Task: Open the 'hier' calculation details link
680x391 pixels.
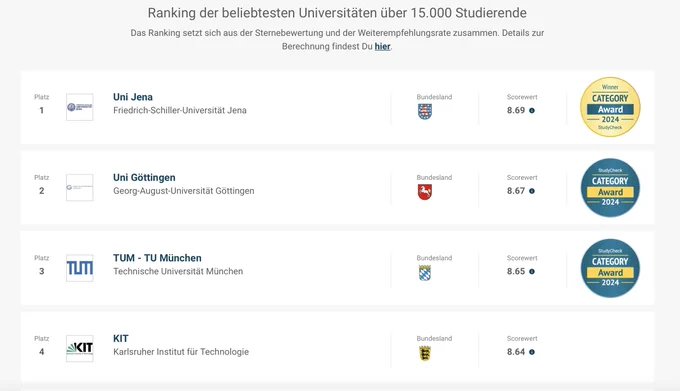Action: coord(382,46)
